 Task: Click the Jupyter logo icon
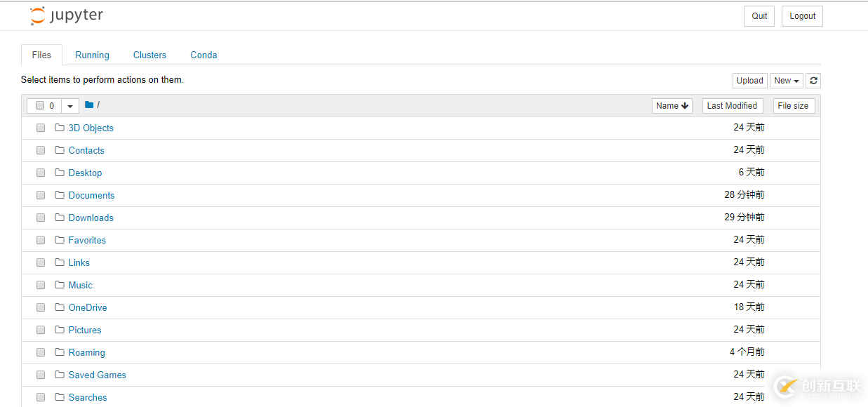click(38, 16)
